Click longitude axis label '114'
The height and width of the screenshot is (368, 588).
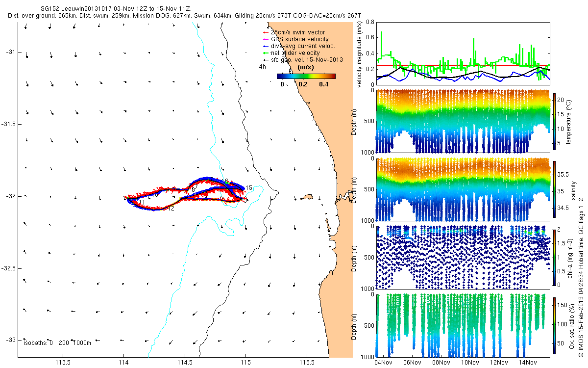pos(123,363)
